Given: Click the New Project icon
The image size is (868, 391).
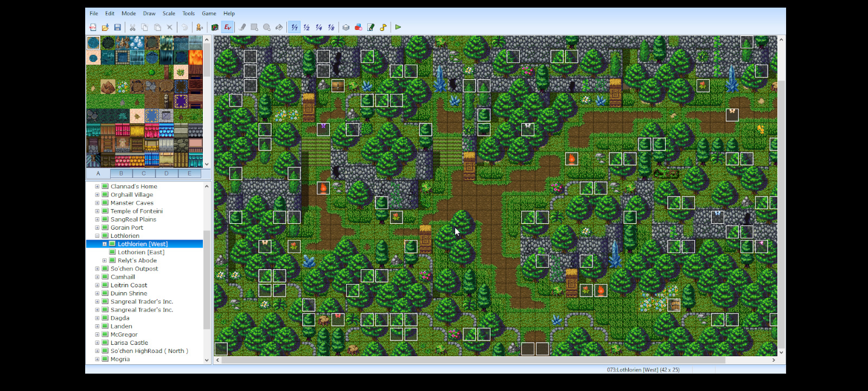Looking at the screenshot, I should coord(93,27).
